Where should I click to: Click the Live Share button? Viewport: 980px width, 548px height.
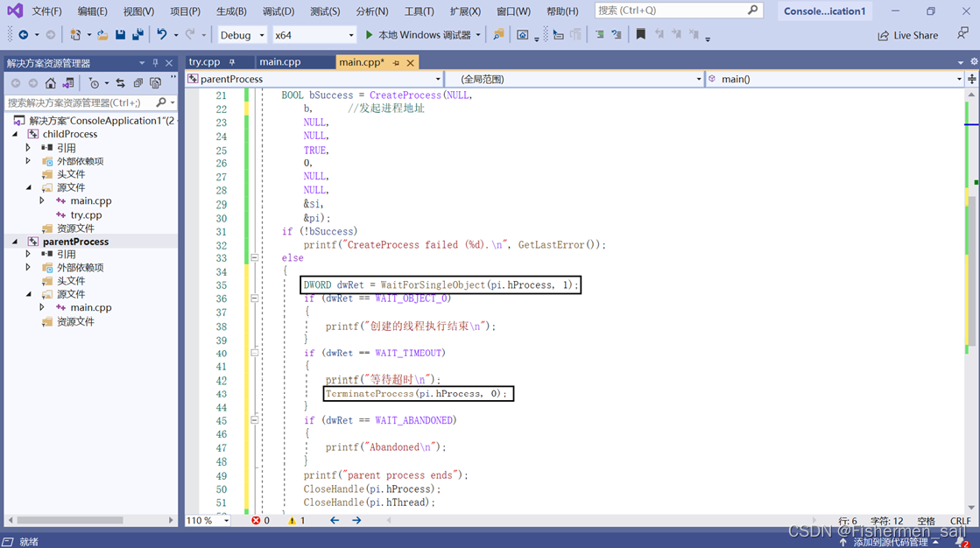[908, 36]
